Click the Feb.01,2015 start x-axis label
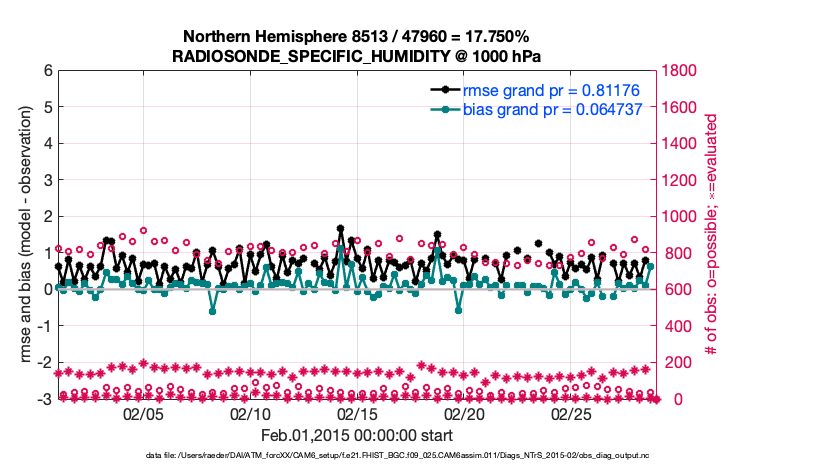 pos(357,435)
